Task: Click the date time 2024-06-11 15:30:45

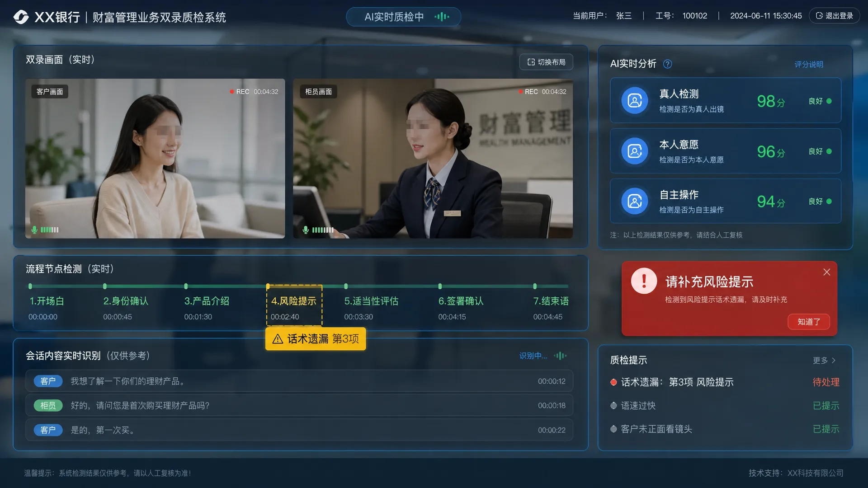Action: [x=766, y=16]
